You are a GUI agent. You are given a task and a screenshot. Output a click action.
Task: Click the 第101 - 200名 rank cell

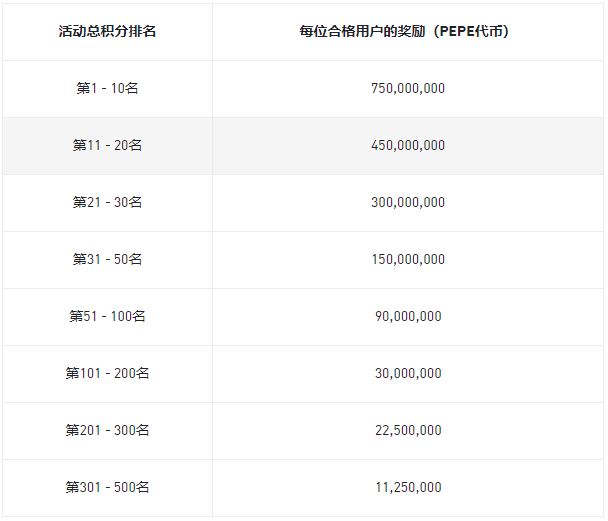[x=107, y=373]
